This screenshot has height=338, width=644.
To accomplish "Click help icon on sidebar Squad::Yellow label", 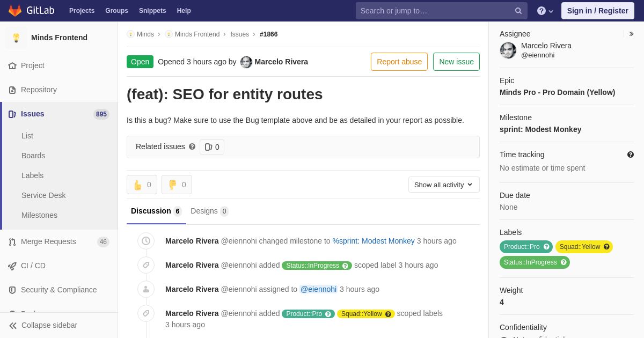I will click(x=606, y=247).
